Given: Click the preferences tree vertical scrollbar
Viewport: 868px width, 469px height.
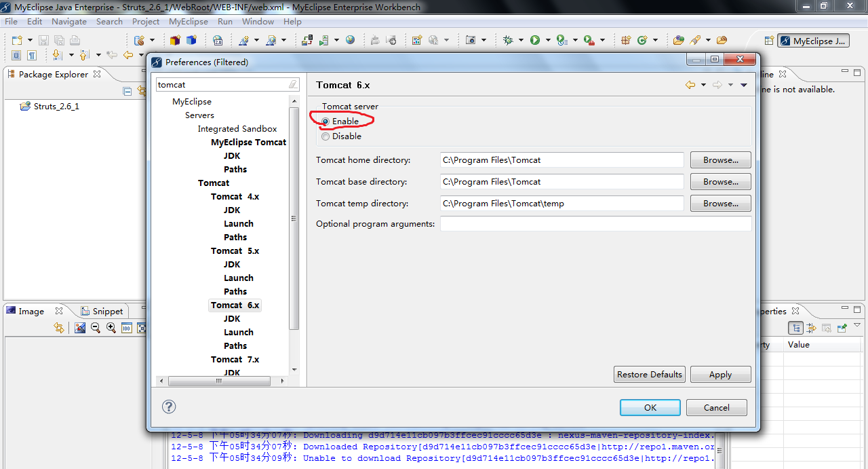Looking at the screenshot, I should (294, 217).
